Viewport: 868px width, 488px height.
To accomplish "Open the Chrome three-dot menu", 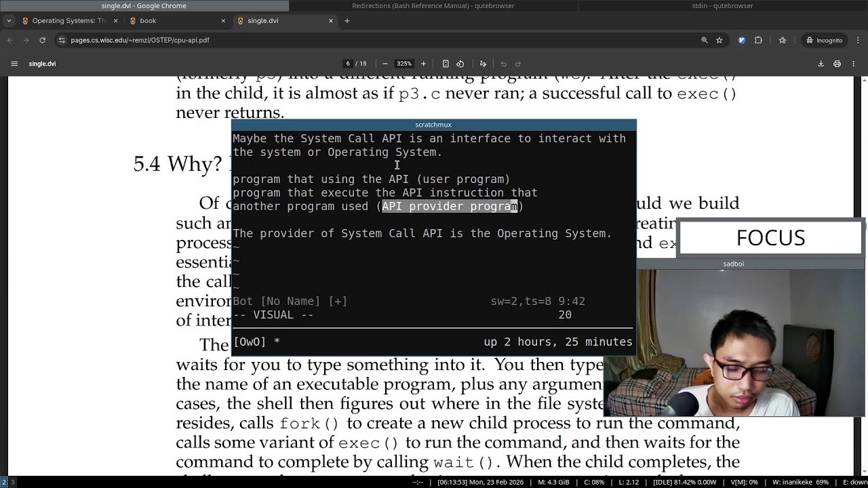I will pyautogui.click(x=857, y=40).
